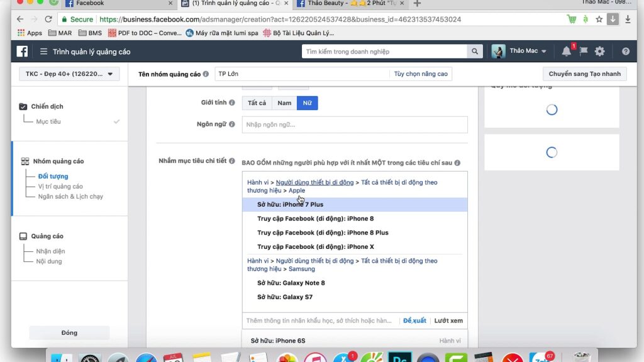This screenshot has width=644, height=362.
Task: Click the Thảo Mac profile avatar
Action: click(498, 52)
